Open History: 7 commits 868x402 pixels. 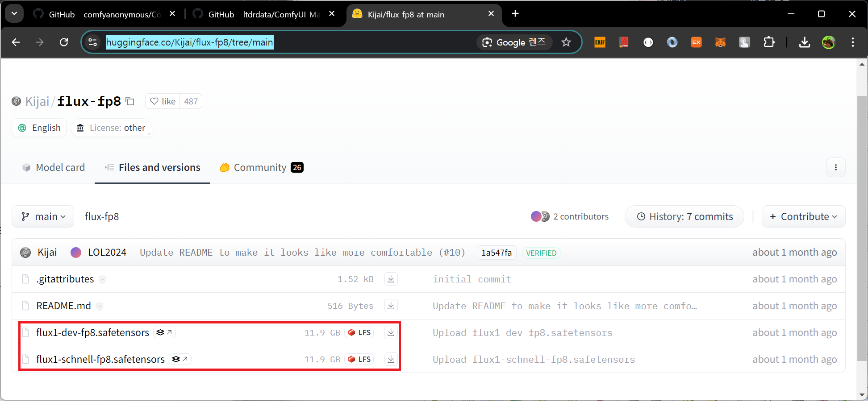point(684,216)
